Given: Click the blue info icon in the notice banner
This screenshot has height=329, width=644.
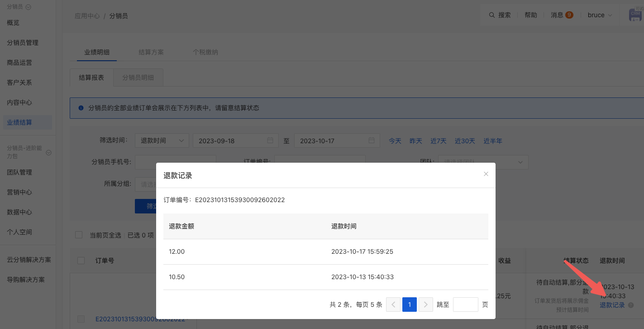Looking at the screenshot, I should (81, 108).
